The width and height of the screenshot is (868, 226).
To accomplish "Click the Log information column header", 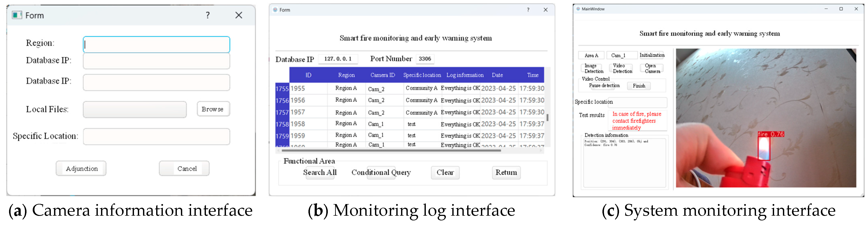I will tap(465, 75).
